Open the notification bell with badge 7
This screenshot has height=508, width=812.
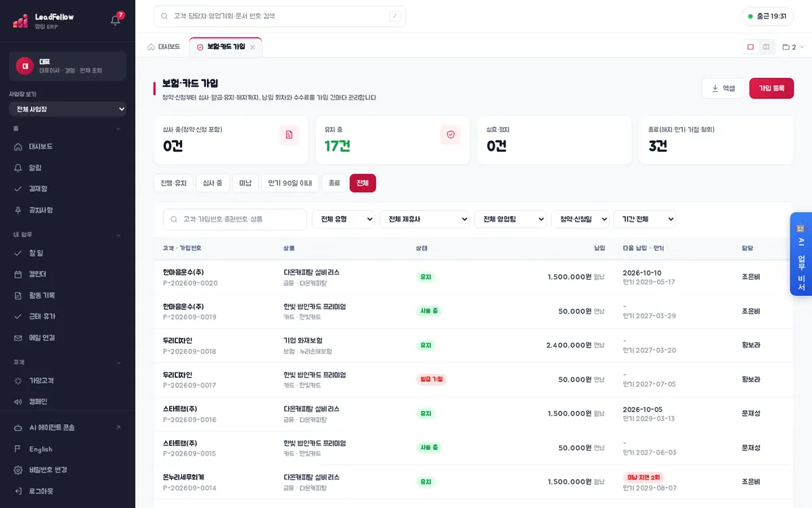(116, 20)
